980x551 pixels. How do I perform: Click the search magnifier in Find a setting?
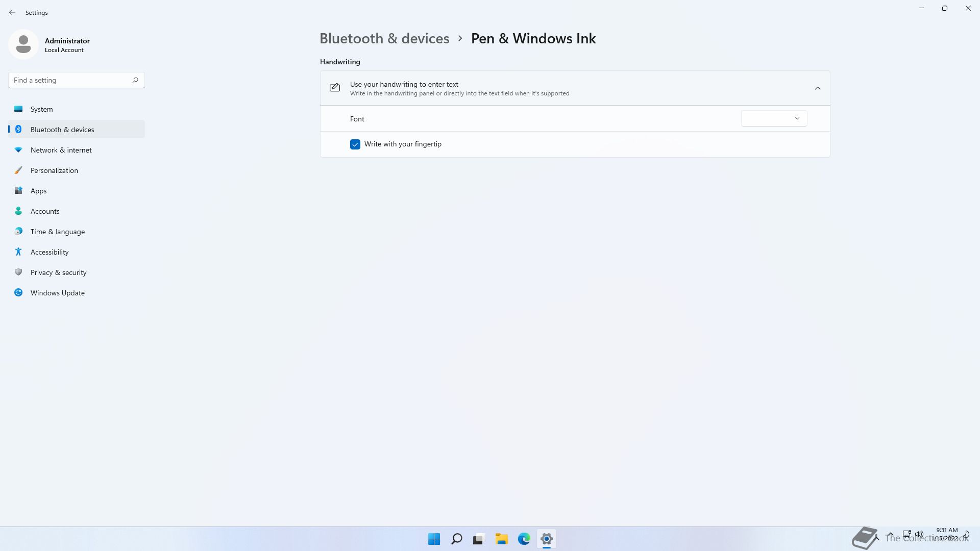click(135, 80)
